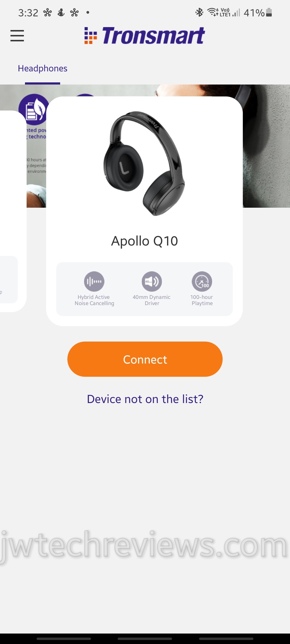The image size is (290, 644).
Task: Tap the 40mm Dynamic Driver icon
Action: click(x=152, y=281)
